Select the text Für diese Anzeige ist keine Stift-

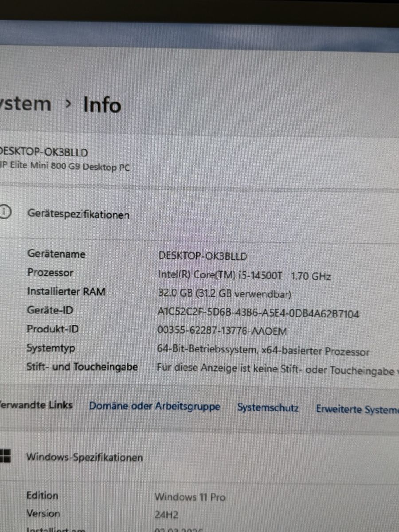pos(229,369)
